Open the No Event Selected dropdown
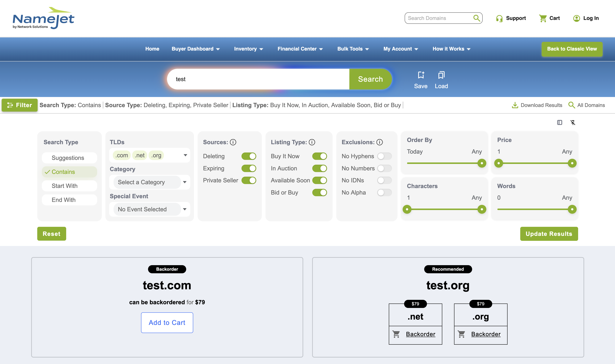This screenshot has width=615, height=364. (150, 209)
